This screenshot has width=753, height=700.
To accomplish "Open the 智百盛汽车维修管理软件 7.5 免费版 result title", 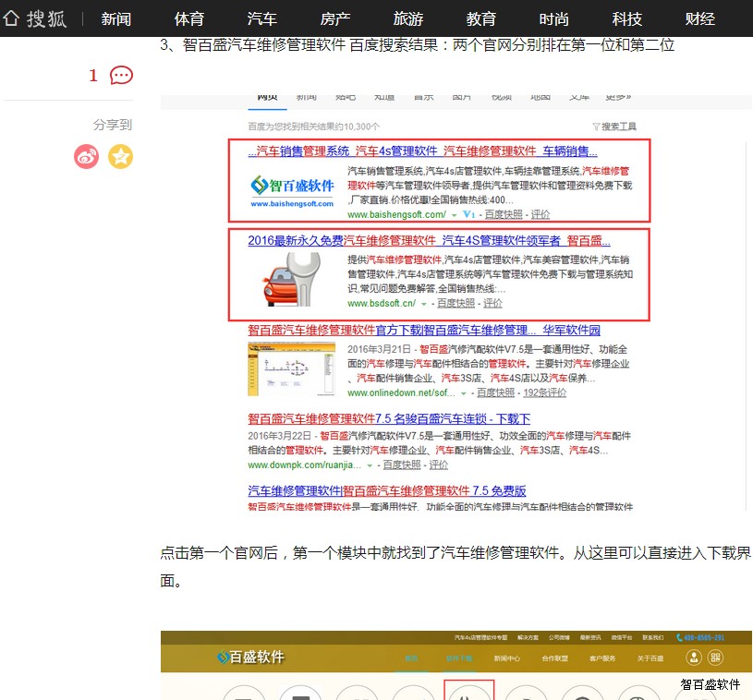I will click(387, 490).
